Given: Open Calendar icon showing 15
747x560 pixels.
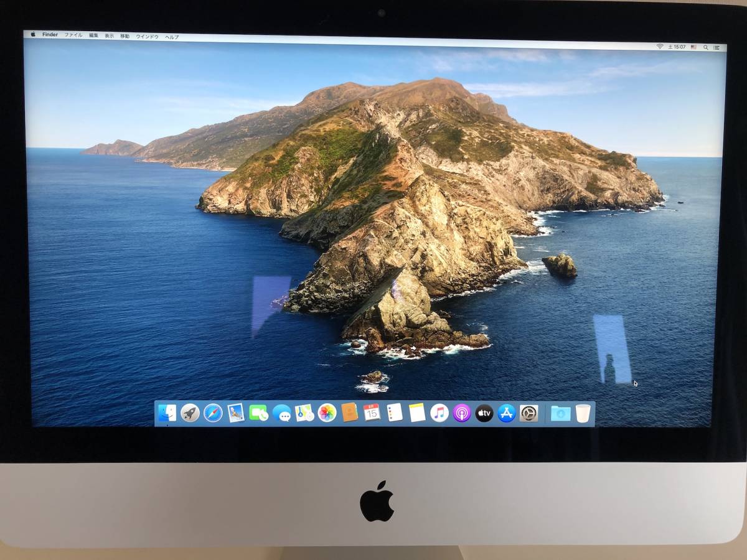Looking at the screenshot, I should 372,413.
